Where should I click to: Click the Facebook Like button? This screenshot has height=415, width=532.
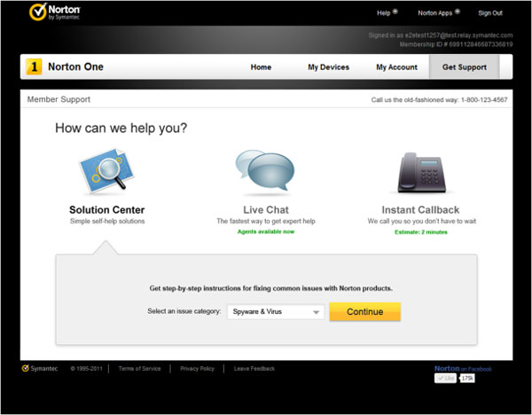pos(445,379)
